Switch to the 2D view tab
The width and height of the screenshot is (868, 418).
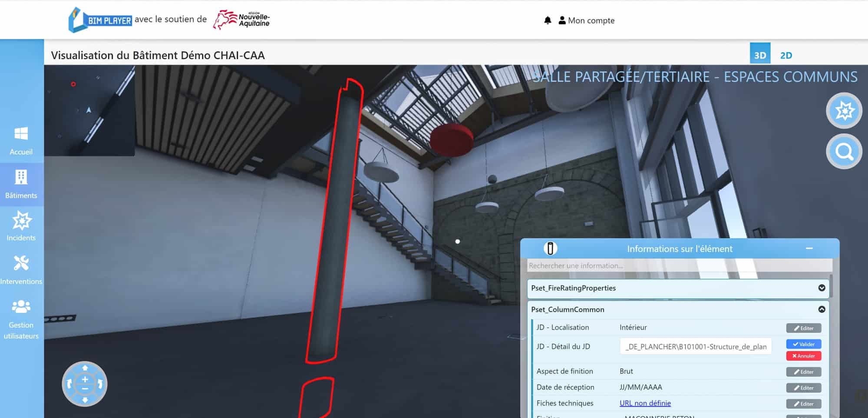tap(786, 55)
